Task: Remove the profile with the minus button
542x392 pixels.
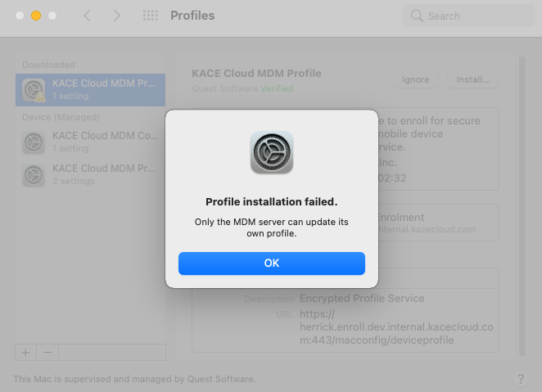Action: click(47, 352)
